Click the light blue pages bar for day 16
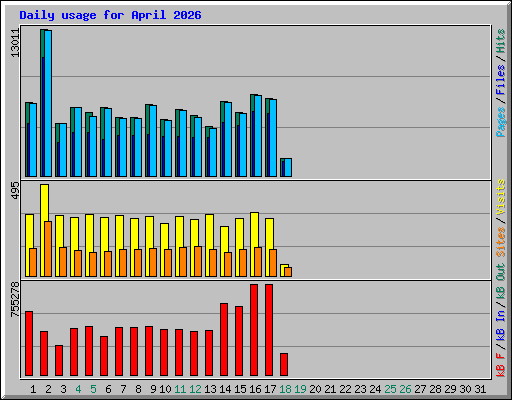The height and width of the screenshot is (400, 512). point(258,136)
